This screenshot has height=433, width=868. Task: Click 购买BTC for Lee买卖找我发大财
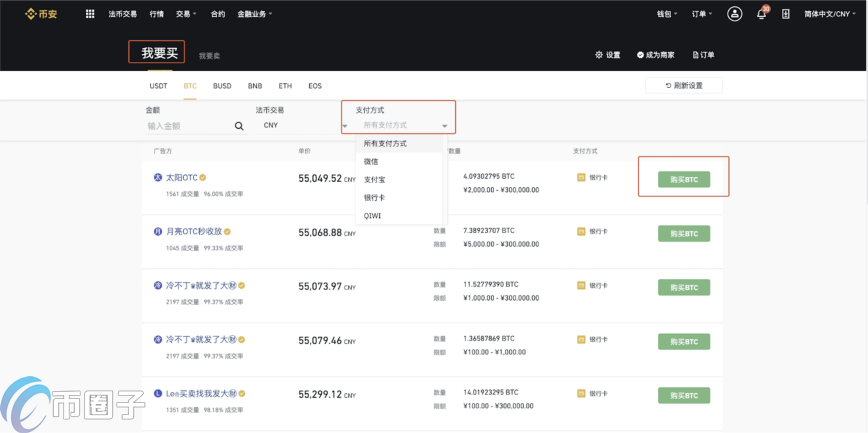[x=684, y=395]
